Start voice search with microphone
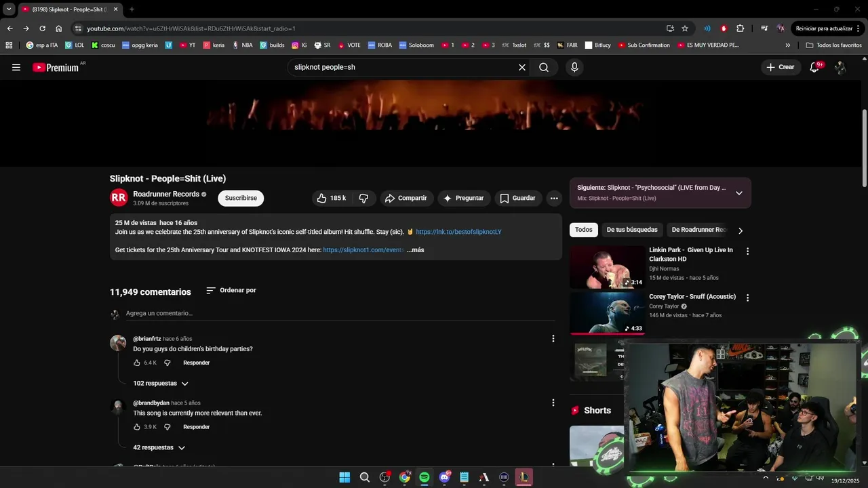The height and width of the screenshot is (488, 868). point(574,67)
